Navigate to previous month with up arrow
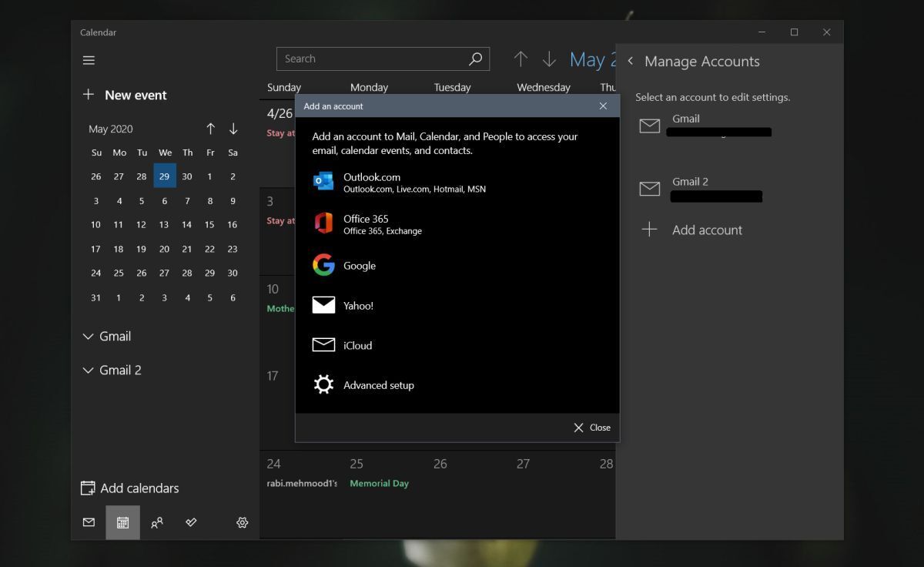Image resolution: width=924 pixels, height=567 pixels. (210, 129)
